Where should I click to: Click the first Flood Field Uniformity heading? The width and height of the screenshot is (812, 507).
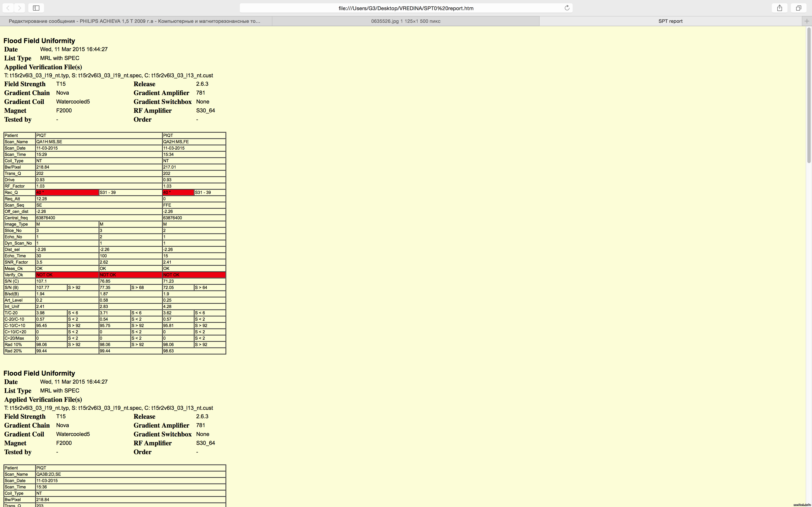click(39, 41)
